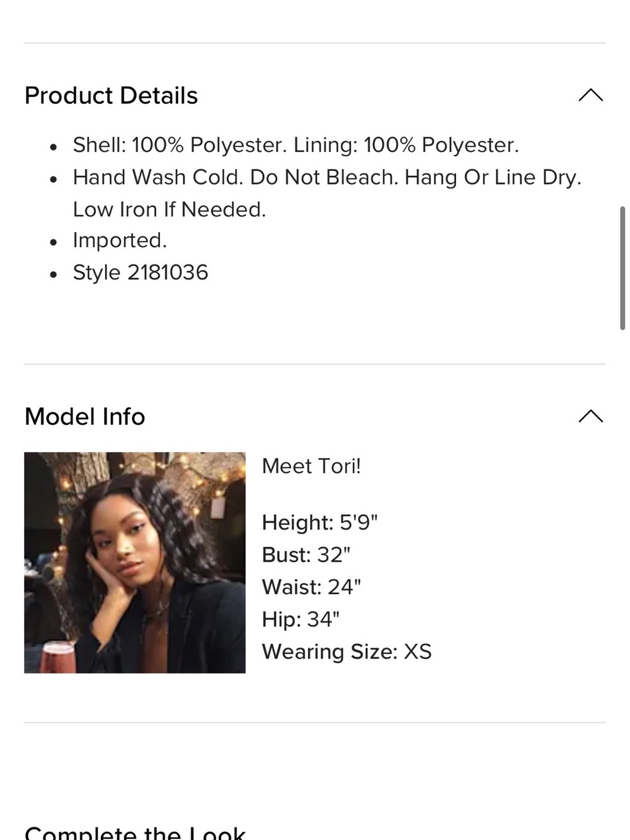Collapse the Product Details chevron
Viewport: 630px width, 840px height.
tap(590, 95)
